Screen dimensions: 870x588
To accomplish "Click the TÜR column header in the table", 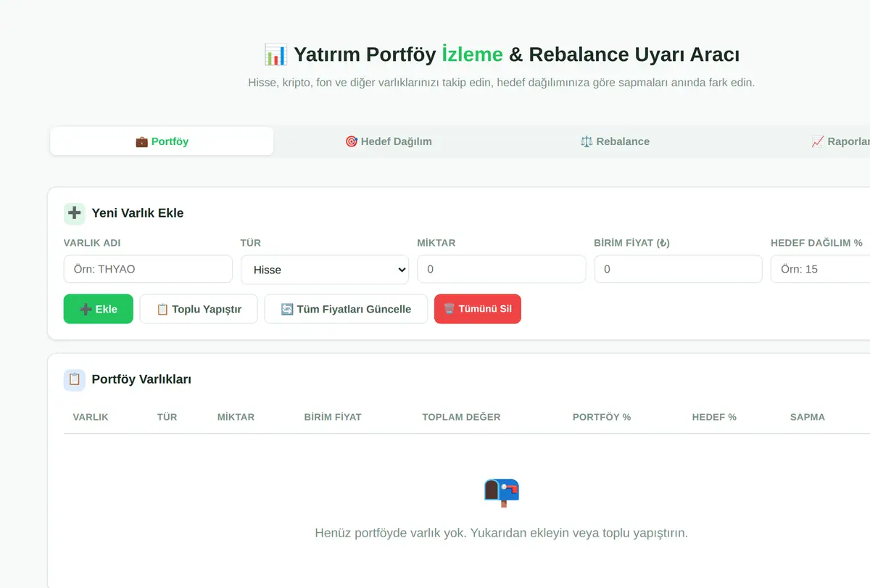I will [167, 417].
